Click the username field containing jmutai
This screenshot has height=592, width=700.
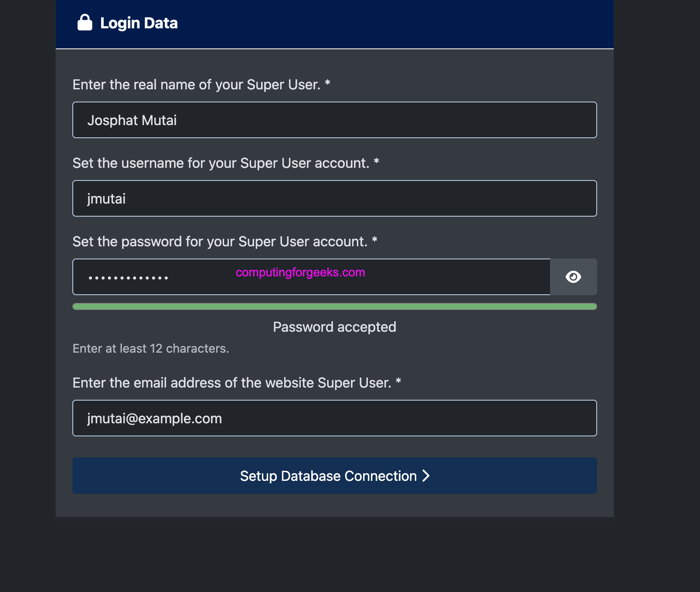[x=334, y=198]
